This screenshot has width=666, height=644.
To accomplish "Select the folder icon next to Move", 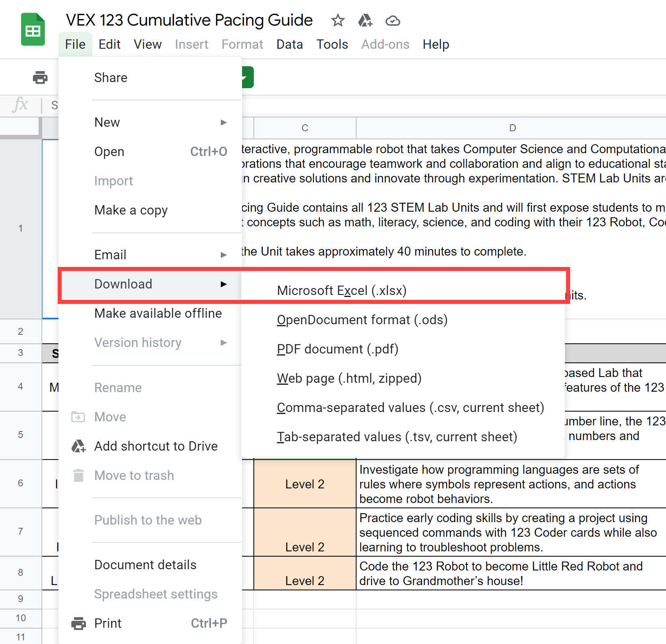I will (x=78, y=416).
